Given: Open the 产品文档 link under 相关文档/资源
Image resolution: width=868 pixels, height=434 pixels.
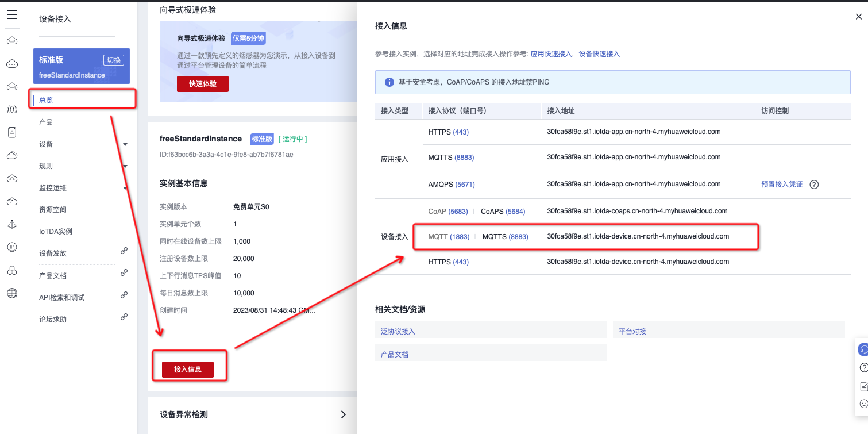Looking at the screenshot, I should pos(395,355).
